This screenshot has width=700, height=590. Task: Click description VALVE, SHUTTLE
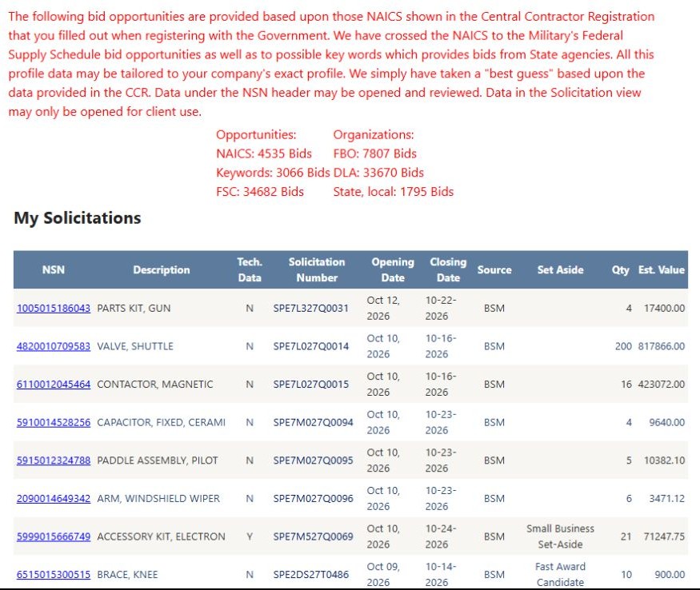pyautogui.click(x=135, y=346)
